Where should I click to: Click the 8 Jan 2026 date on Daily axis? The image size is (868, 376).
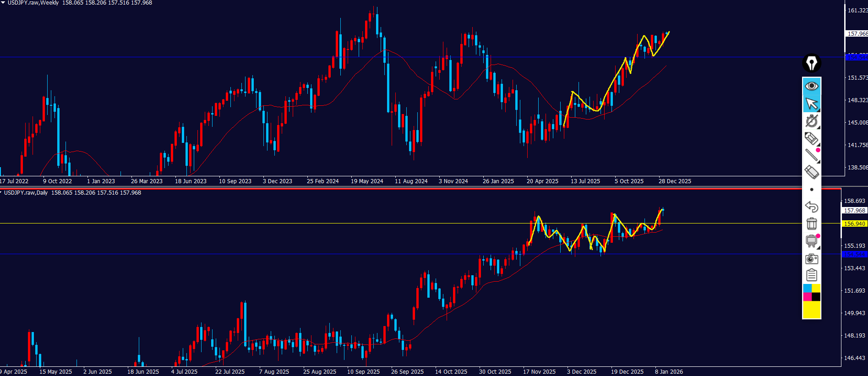click(x=669, y=372)
